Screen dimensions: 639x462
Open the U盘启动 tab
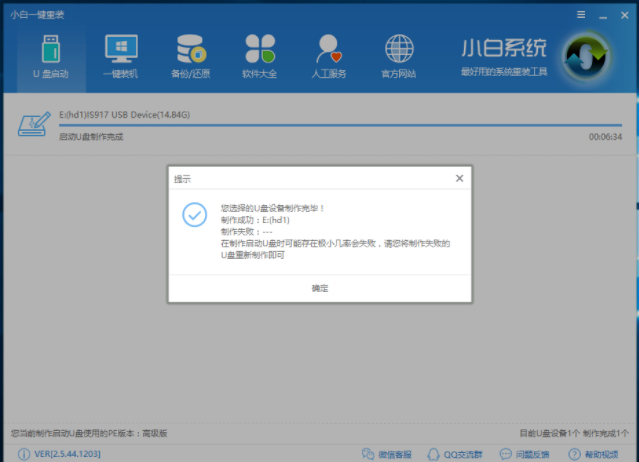tap(51, 56)
